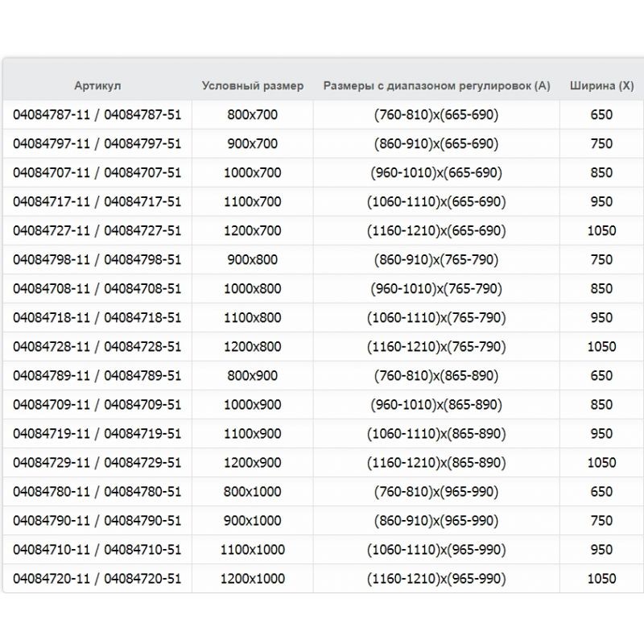Click the size cell 800x1000
This screenshot has width=644, height=644.
click(x=253, y=492)
